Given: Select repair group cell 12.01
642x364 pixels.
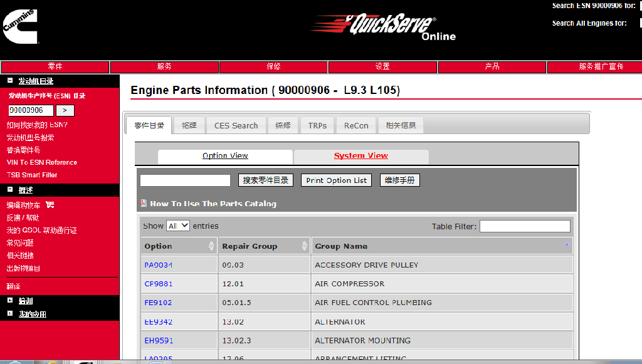Looking at the screenshot, I should click(x=264, y=284).
